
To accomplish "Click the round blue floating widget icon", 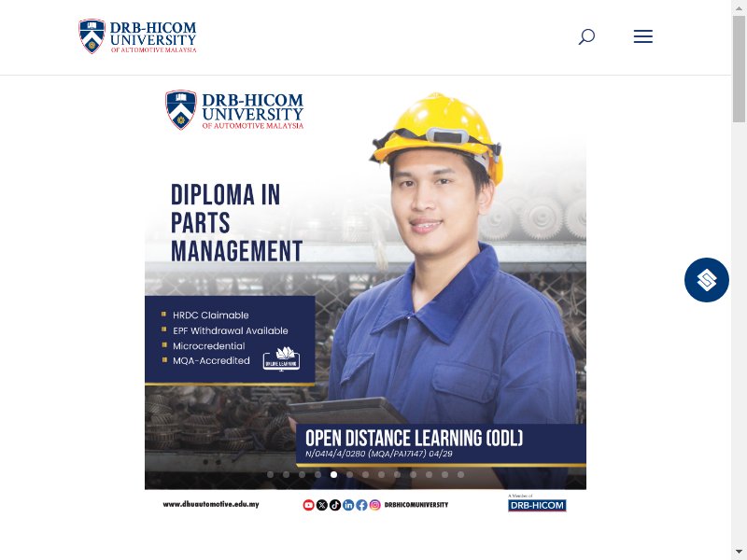I will 707,280.
